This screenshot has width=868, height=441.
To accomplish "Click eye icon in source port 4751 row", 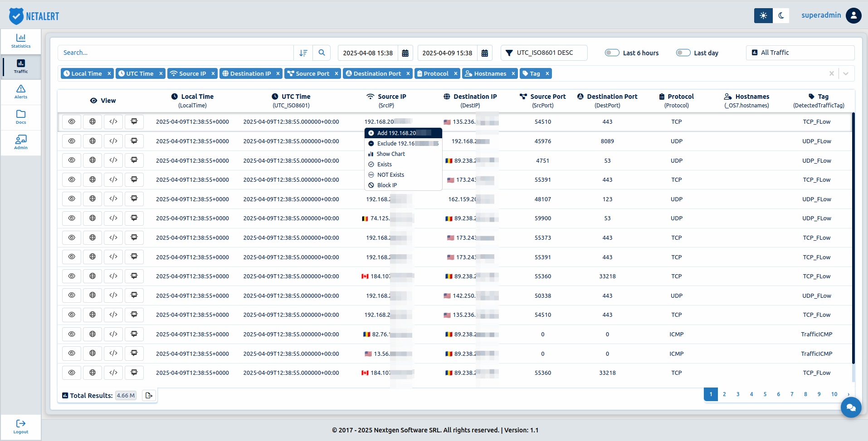I will (x=72, y=160).
